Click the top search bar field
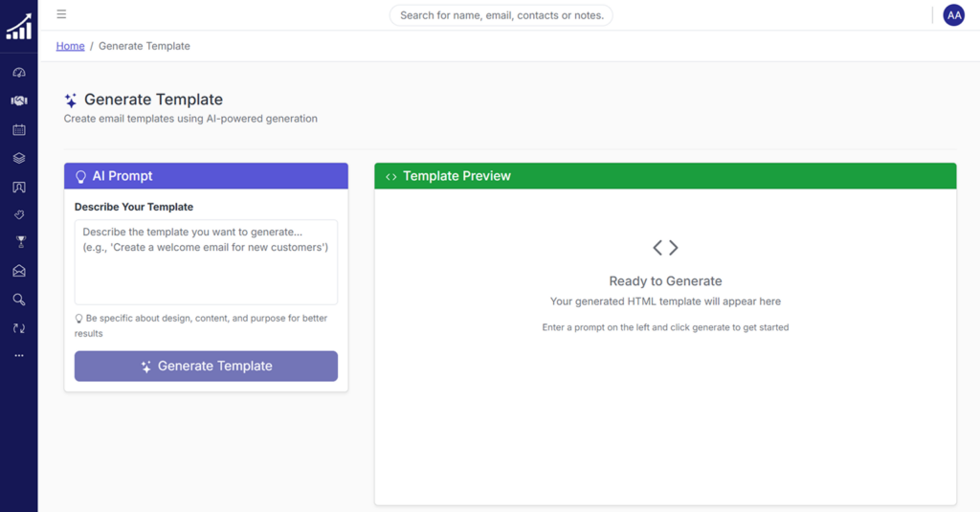 coord(501,15)
